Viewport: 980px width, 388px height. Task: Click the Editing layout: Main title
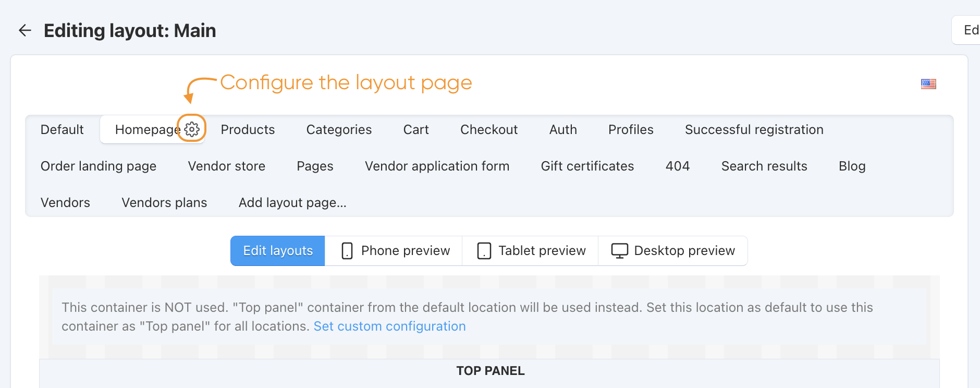click(130, 30)
